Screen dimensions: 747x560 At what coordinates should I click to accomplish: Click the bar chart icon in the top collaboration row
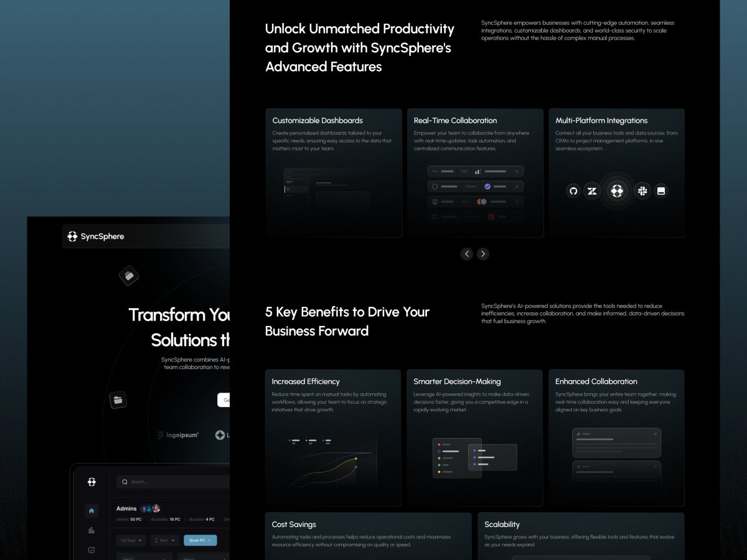477,171
